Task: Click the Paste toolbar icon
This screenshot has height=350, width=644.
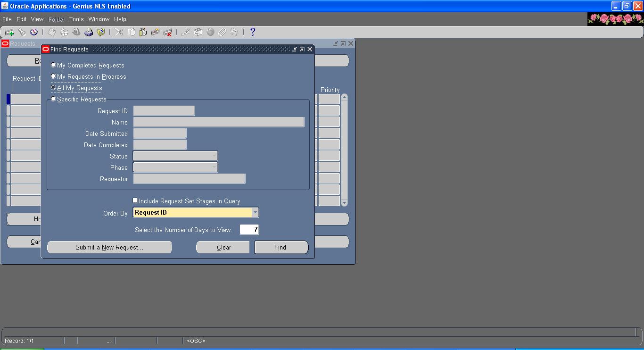Action: pyautogui.click(x=143, y=32)
